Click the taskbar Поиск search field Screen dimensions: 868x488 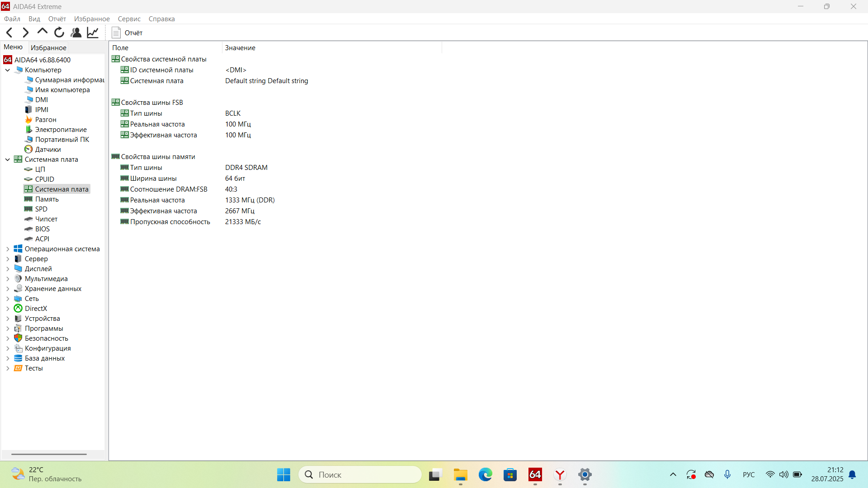pos(360,474)
